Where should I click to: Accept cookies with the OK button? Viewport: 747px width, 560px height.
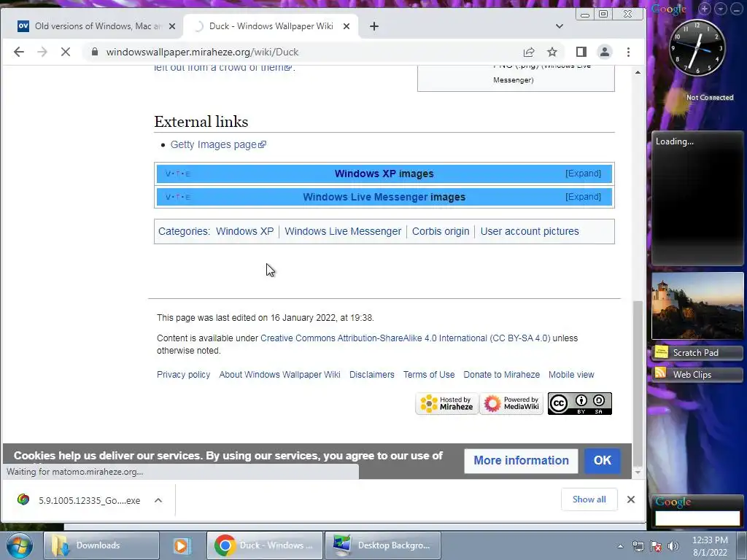pos(603,461)
